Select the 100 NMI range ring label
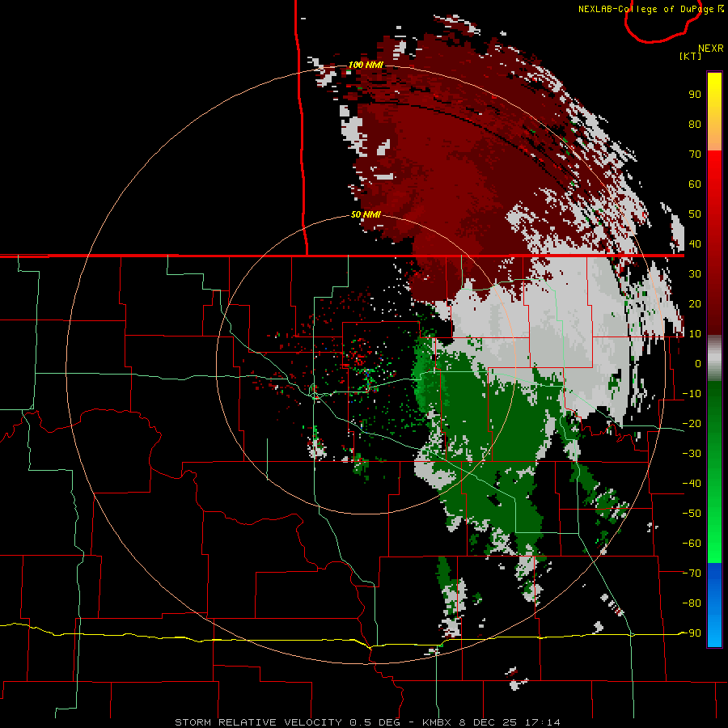This screenshot has width=728, height=728. pyautogui.click(x=366, y=65)
